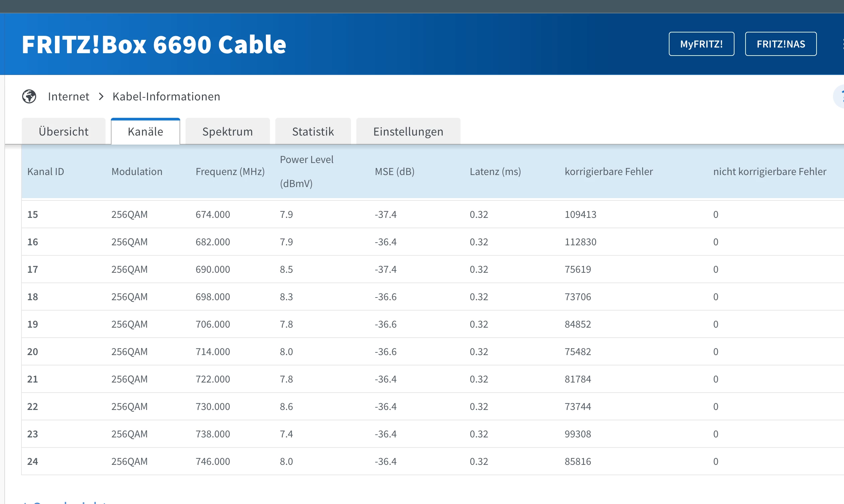
Task: Select the row for channel 15
Action: click(32, 214)
